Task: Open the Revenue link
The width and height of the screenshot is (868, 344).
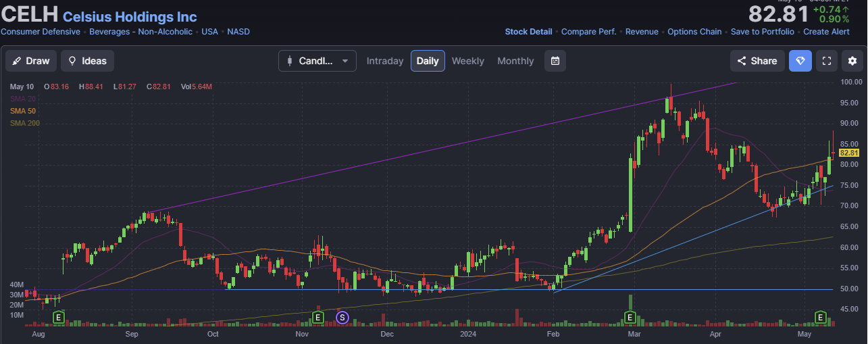Action: click(x=642, y=32)
